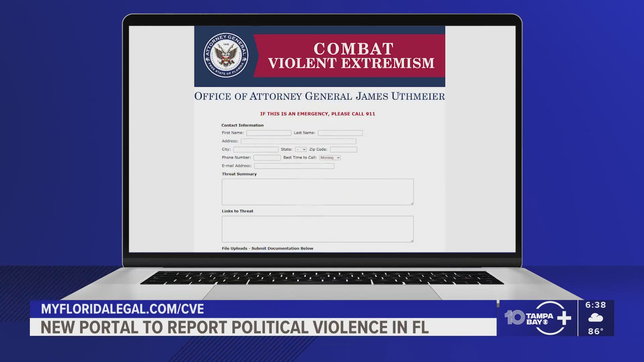
Task: Click the Phone Number field
Action: pos(267,158)
